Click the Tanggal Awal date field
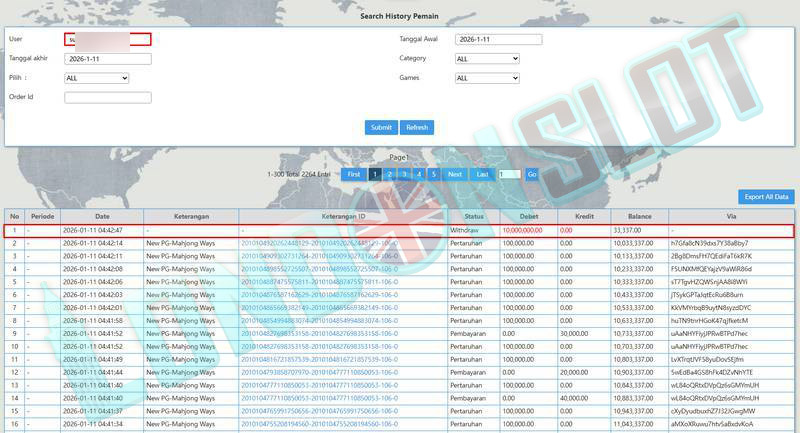The image size is (800, 433). coord(498,40)
